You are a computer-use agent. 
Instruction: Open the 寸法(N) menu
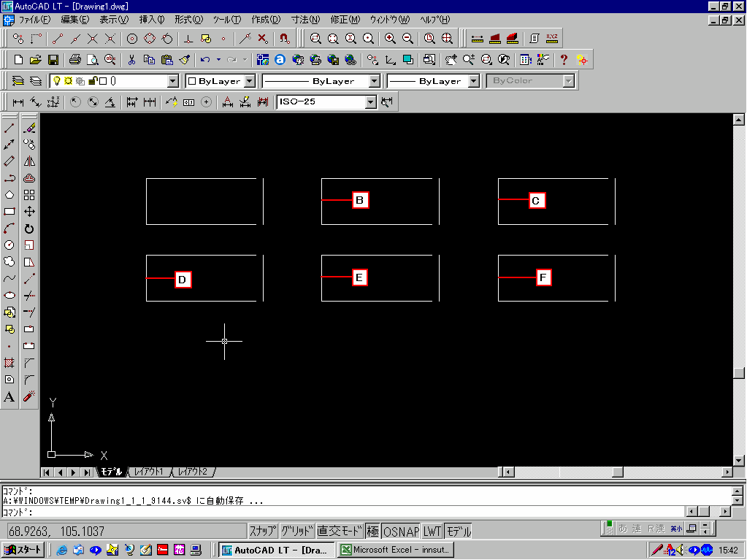305,20
